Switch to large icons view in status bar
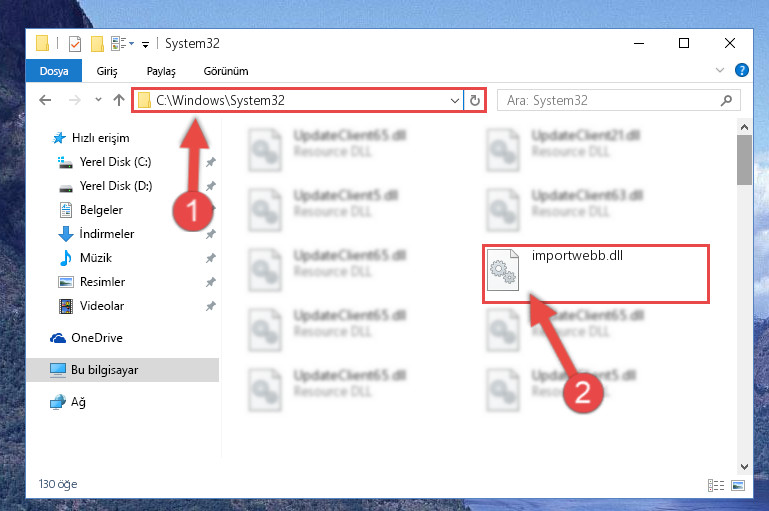Viewport: 769px width, 511px height. click(738, 485)
